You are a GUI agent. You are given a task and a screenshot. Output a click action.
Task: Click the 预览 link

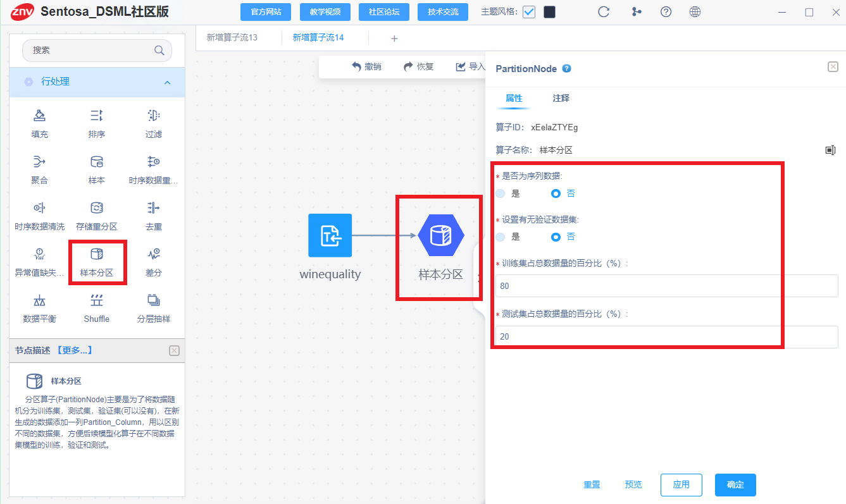coord(633,485)
